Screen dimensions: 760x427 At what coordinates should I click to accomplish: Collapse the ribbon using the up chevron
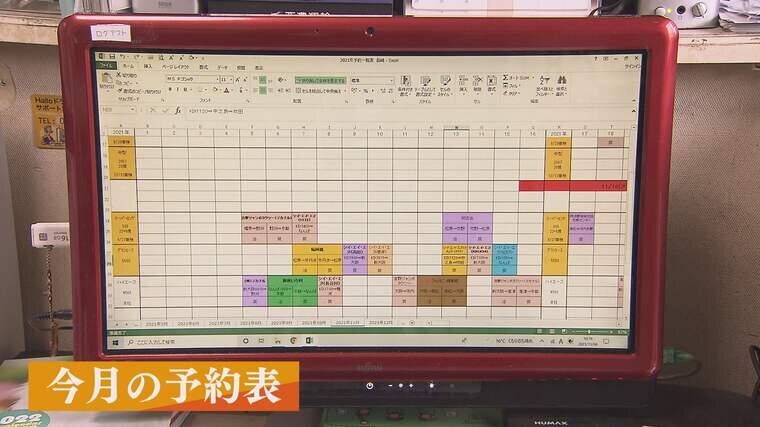click(633, 101)
